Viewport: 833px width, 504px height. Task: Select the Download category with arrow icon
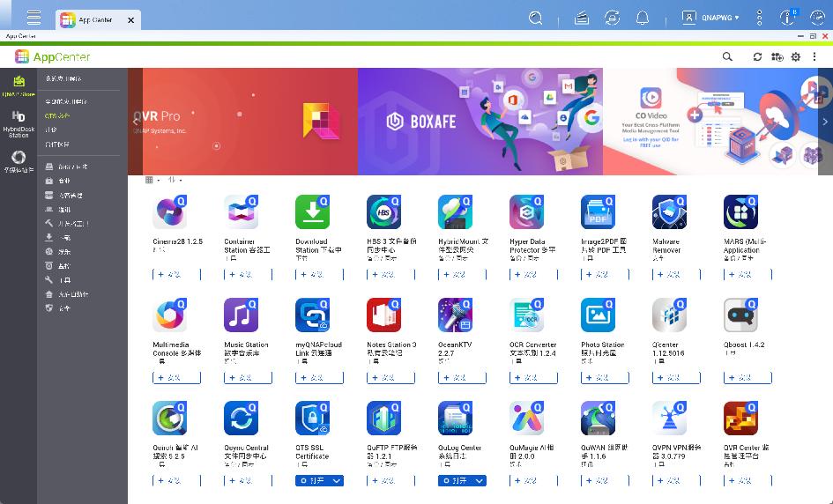pos(58,237)
